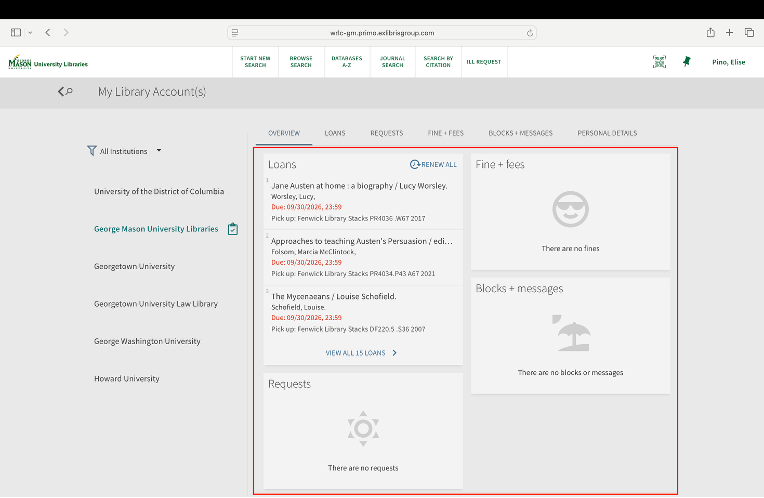This screenshot has height=498, width=764.
Task: Click the QR code icon in header
Action: (x=659, y=62)
